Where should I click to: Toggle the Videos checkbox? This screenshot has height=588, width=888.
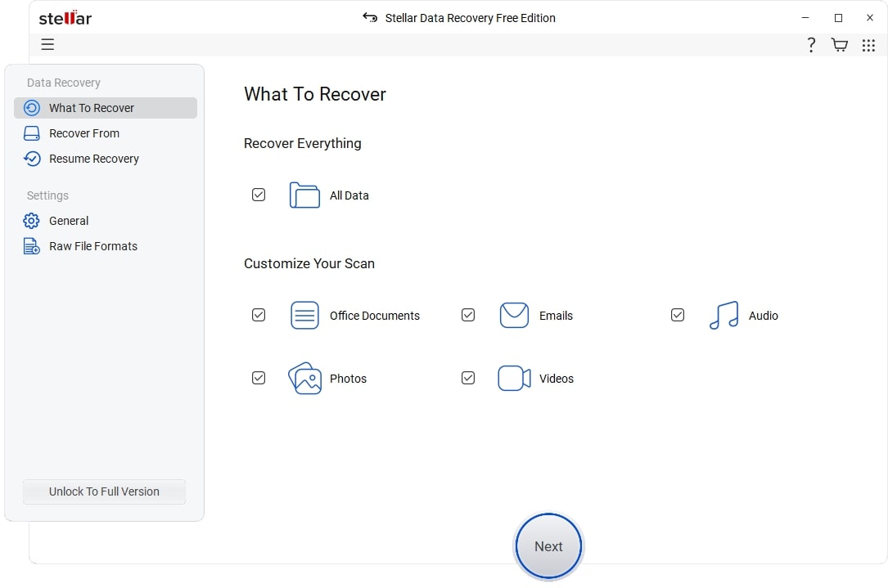coord(468,378)
